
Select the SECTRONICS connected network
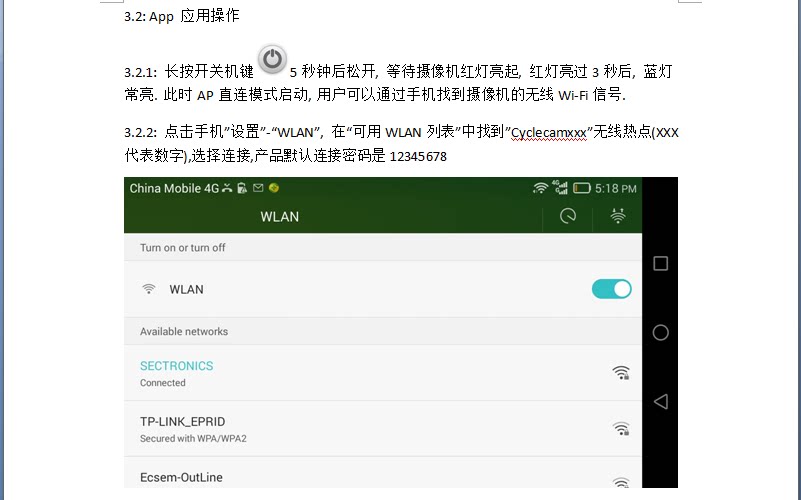pyautogui.click(x=383, y=373)
